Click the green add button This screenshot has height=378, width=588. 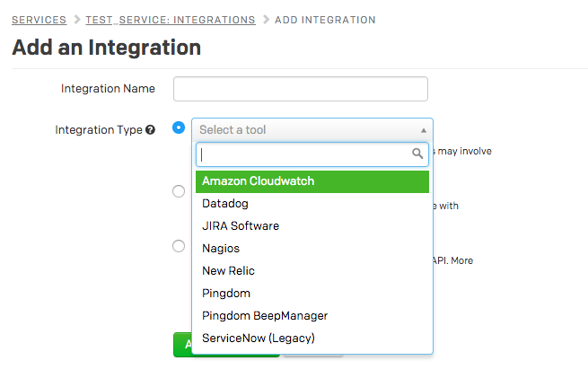pyautogui.click(x=182, y=344)
